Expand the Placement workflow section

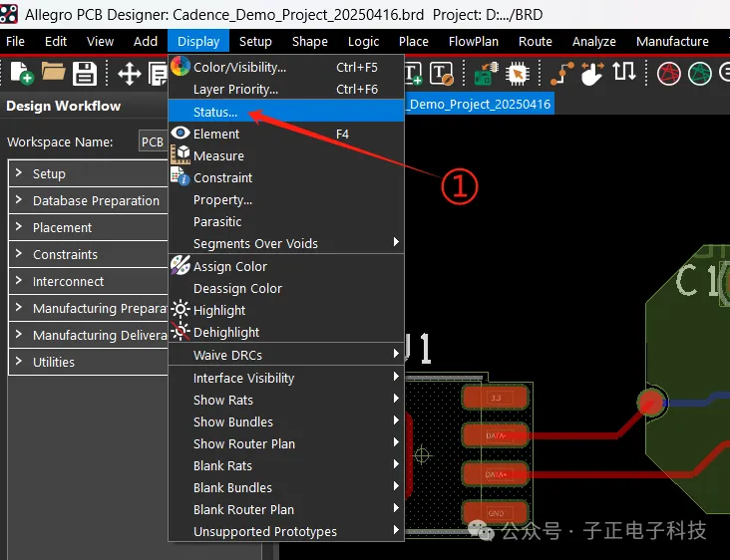point(19,227)
